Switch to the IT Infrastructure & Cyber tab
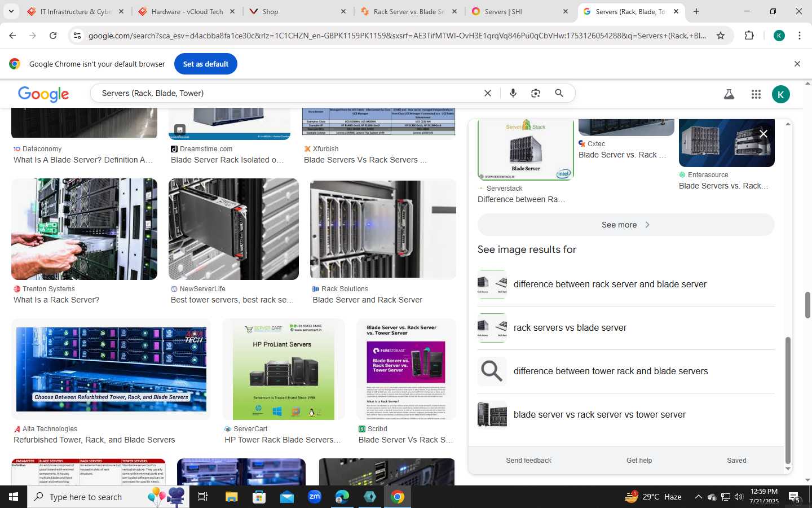Viewport: 812px width, 508px height. click(x=76, y=11)
